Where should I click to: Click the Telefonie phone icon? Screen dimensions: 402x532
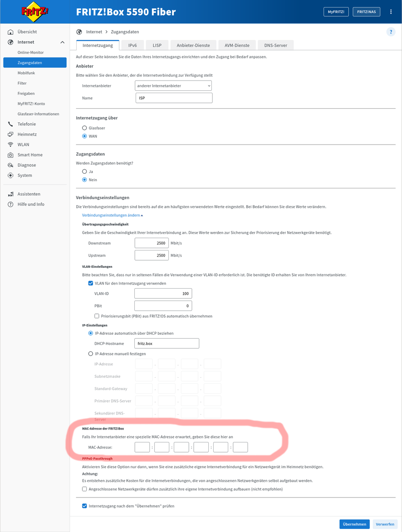[x=11, y=124]
